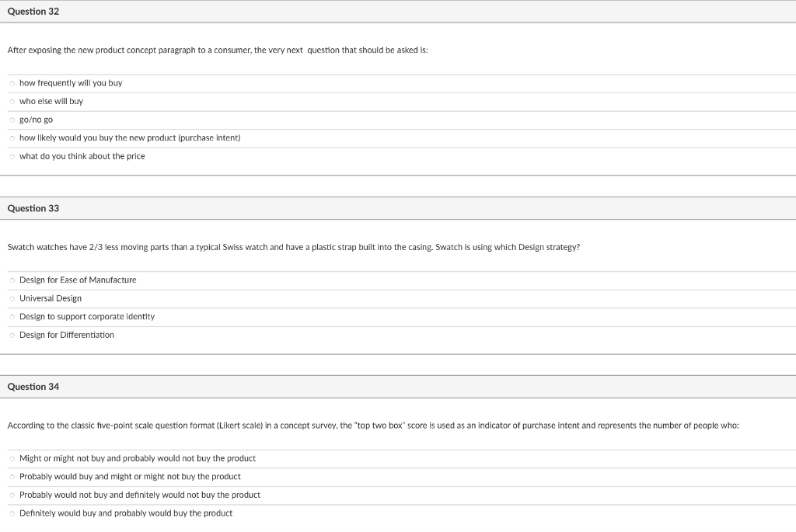Choose "Design to support corporate identity"
Screen dimensions: 796x532
tap(11, 316)
